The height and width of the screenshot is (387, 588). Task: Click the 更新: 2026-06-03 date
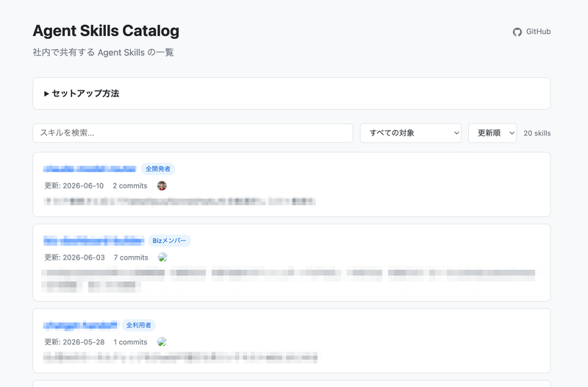click(x=75, y=258)
